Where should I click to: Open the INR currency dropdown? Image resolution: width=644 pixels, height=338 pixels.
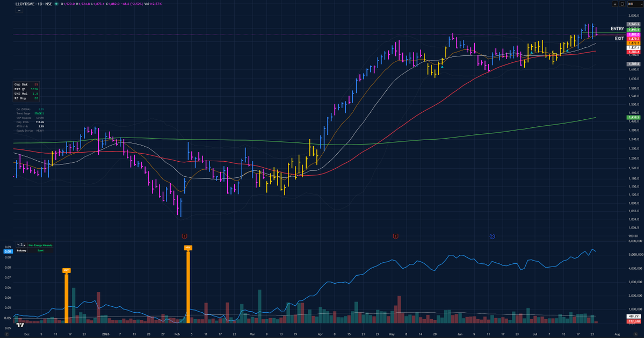tap(634, 4)
